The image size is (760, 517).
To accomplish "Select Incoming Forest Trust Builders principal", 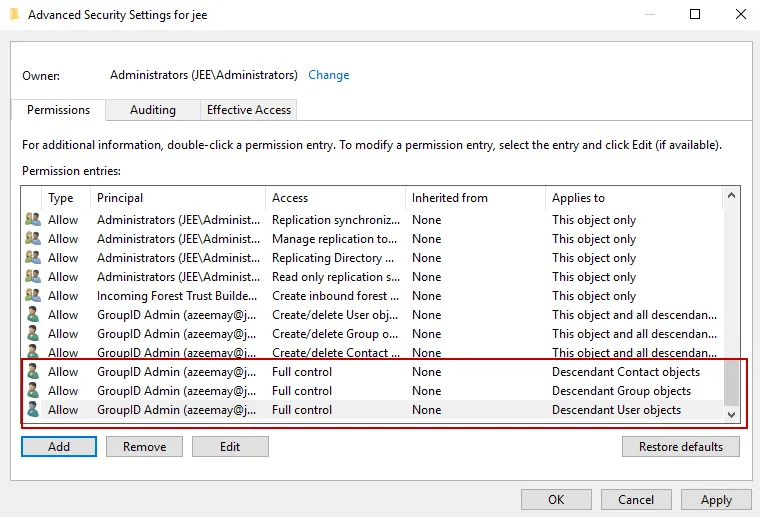I will (x=177, y=296).
